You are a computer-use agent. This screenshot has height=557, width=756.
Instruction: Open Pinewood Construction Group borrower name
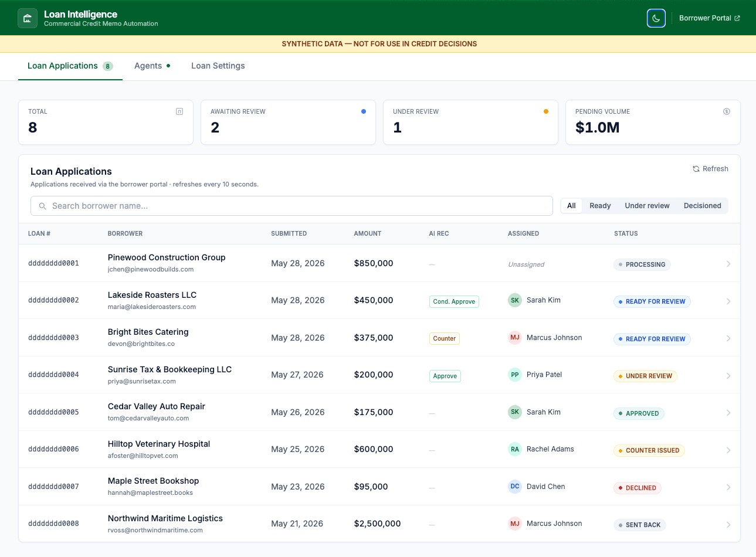(x=167, y=257)
